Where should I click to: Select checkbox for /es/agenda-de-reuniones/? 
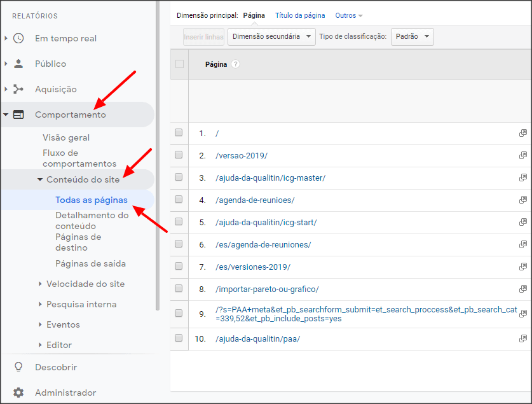179,244
